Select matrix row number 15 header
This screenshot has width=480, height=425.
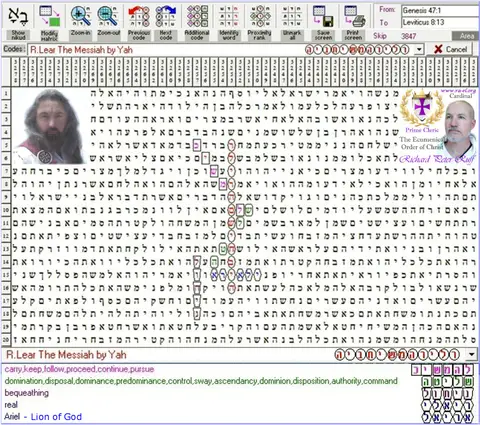[6, 275]
